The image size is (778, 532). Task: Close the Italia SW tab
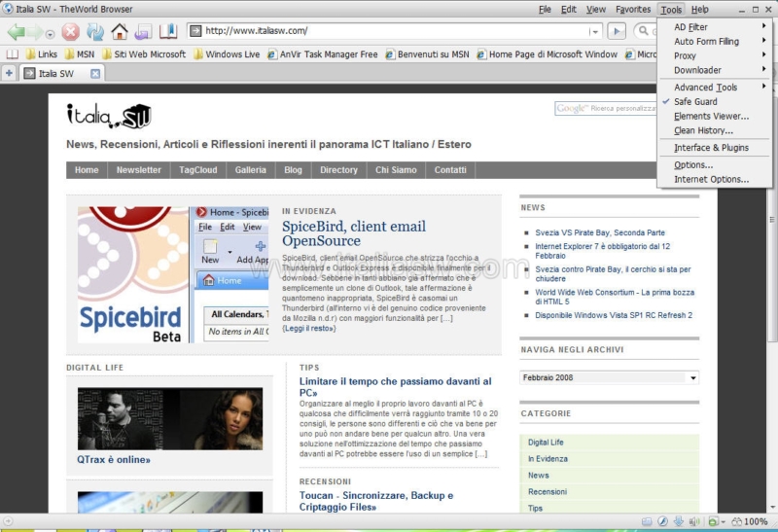(95, 74)
